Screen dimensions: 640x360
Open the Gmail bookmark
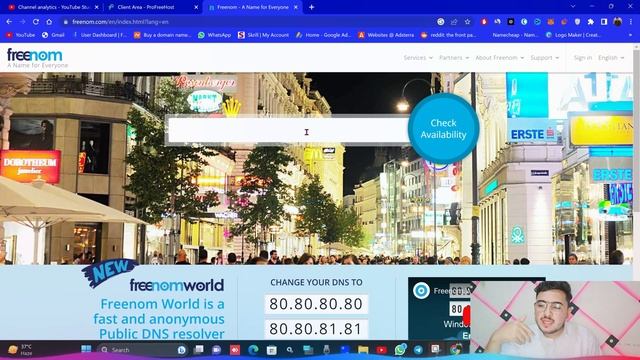coord(53,35)
